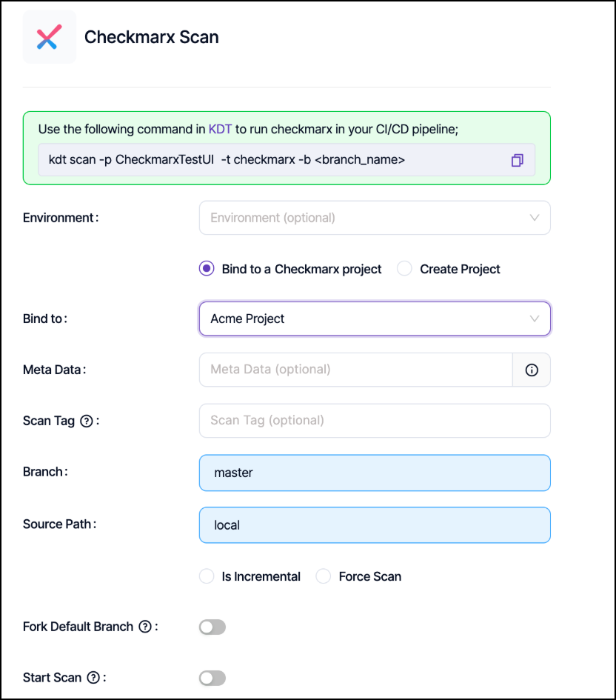The width and height of the screenshot is (616, 700).
Task: Show the Fork Default Branch help tooltip
Action: (x=146, y=627)
